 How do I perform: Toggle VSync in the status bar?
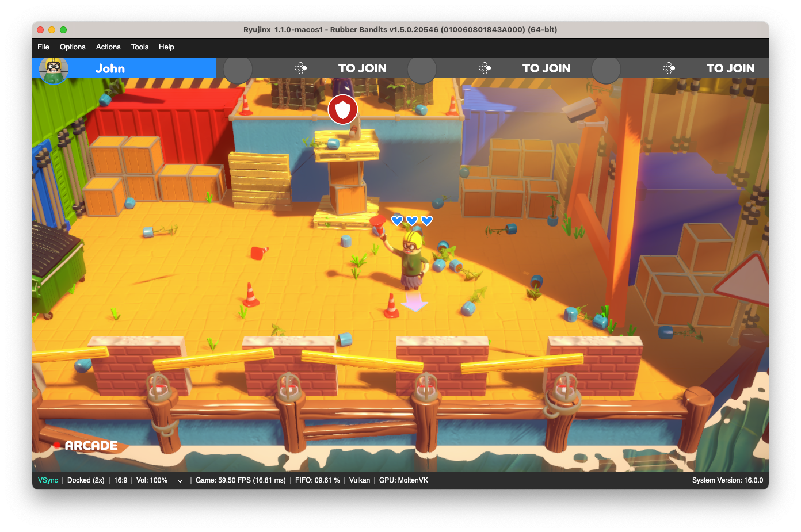[x=48, y=480]
